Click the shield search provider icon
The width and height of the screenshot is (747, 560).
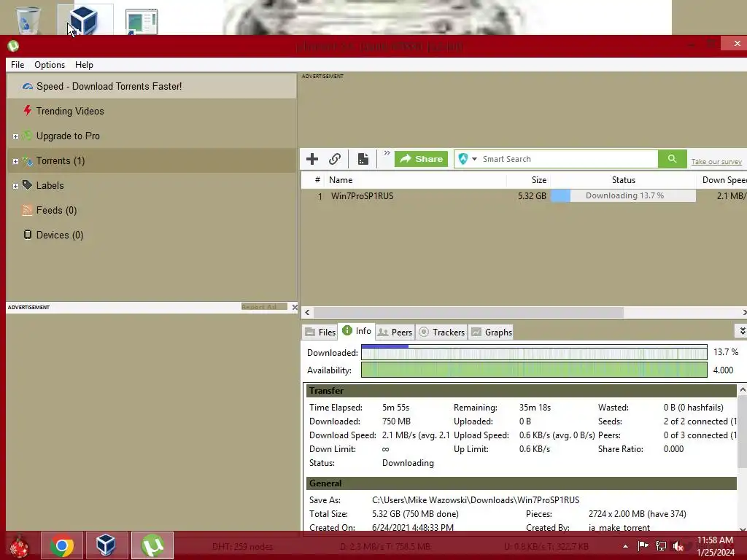463,158
